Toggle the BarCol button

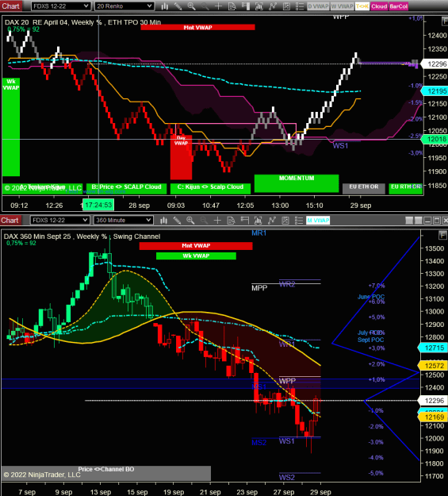[x=398, y=6]
